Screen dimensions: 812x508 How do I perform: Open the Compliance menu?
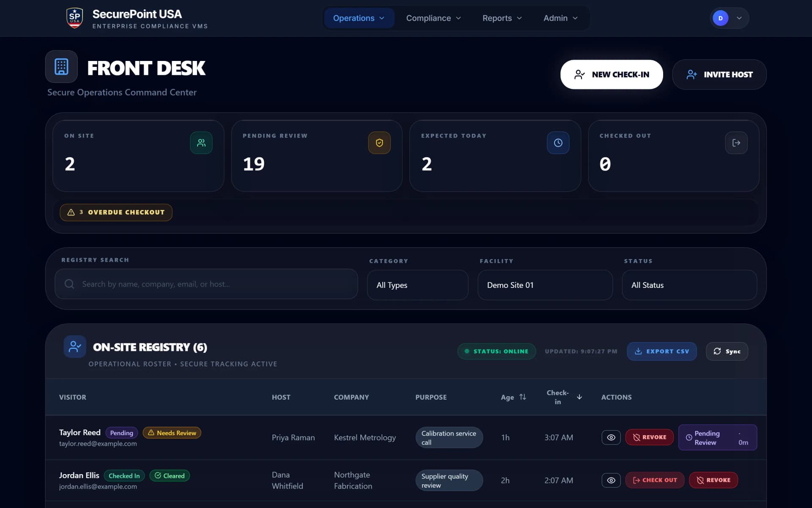(x=433, y=18)
